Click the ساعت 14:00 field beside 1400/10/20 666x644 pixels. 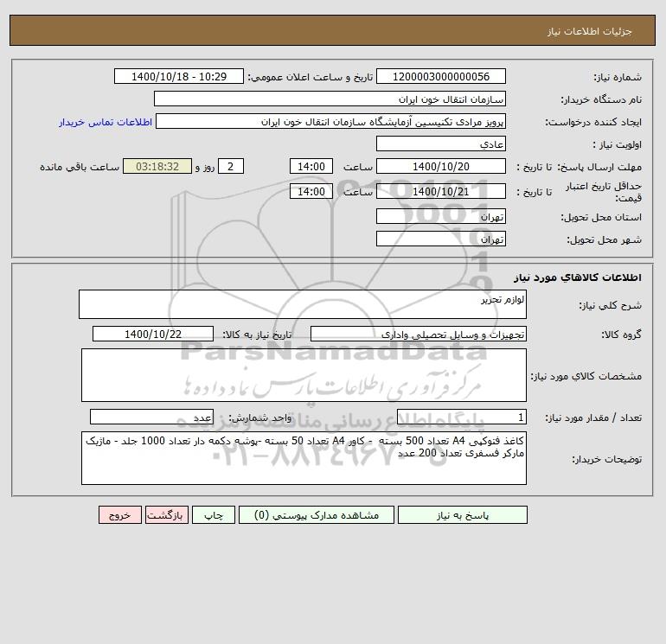(311, 167)
